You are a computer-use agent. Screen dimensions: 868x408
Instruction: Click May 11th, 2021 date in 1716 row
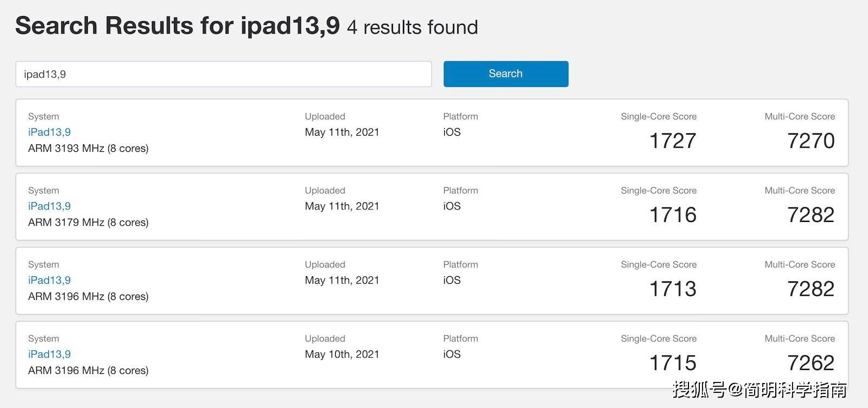342,206
